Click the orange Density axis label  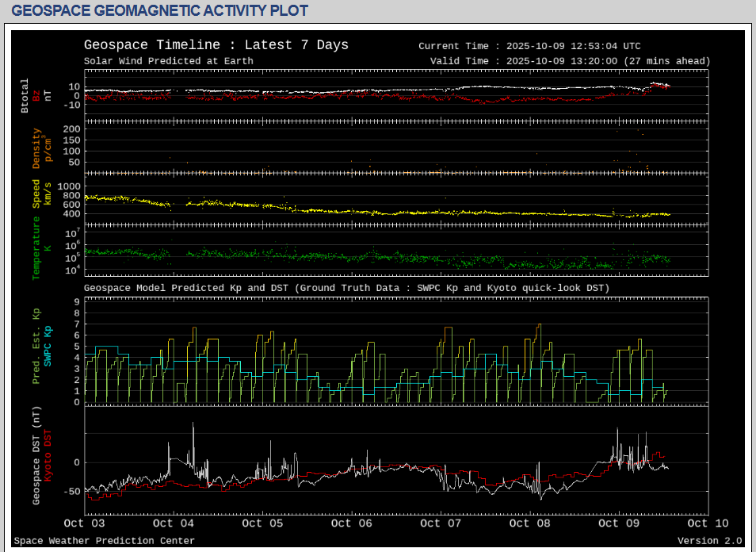click(36, 149)
